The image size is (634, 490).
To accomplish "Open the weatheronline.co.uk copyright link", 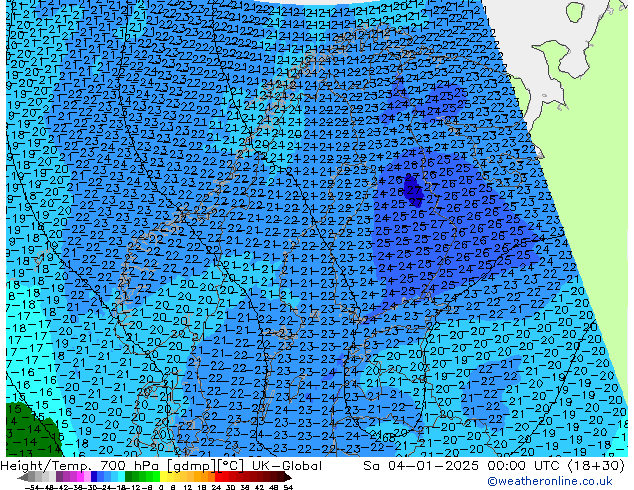I will pyautogui.click(x=550, y=481).
